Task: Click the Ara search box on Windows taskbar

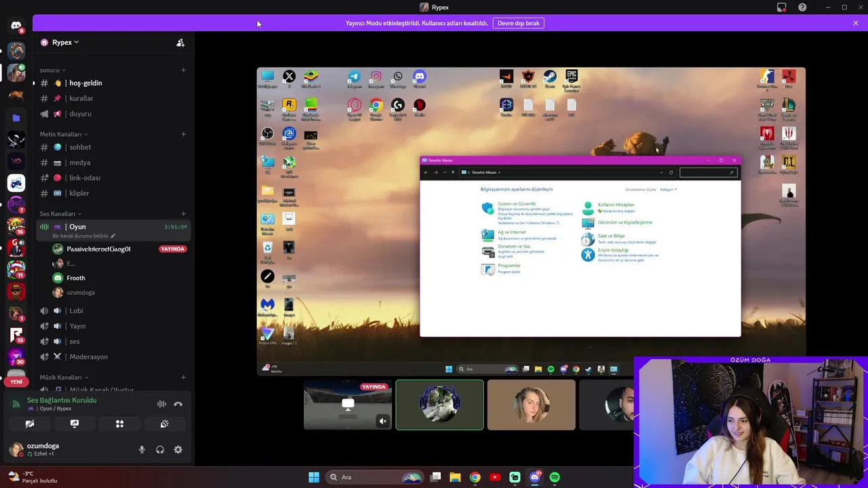Action: pos(374,477)
